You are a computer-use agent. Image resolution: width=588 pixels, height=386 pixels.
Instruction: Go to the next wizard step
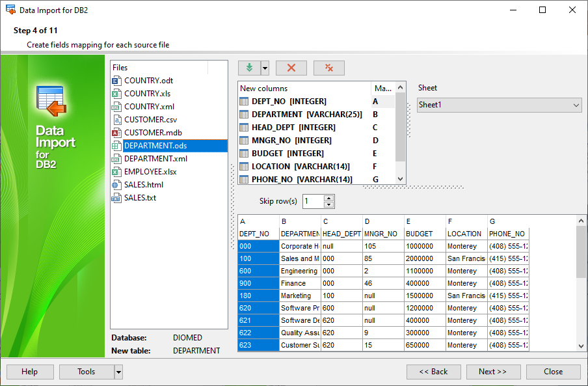click(493, 372)
